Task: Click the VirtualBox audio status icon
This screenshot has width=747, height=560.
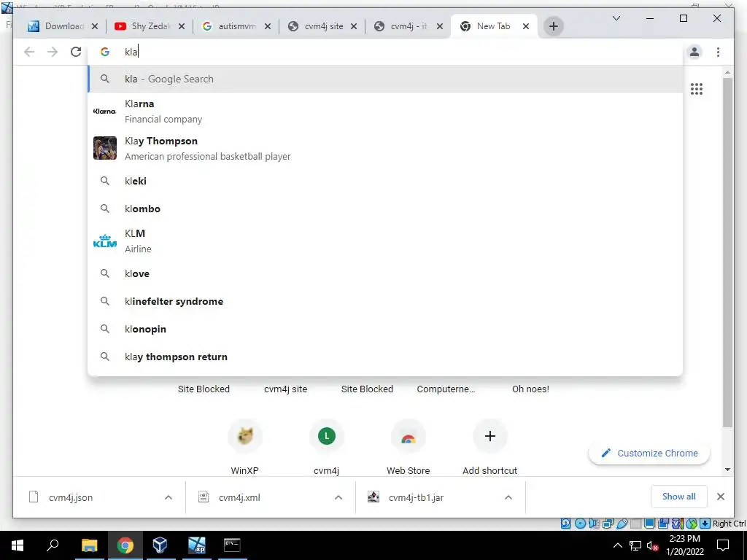Action: (594, 524)
